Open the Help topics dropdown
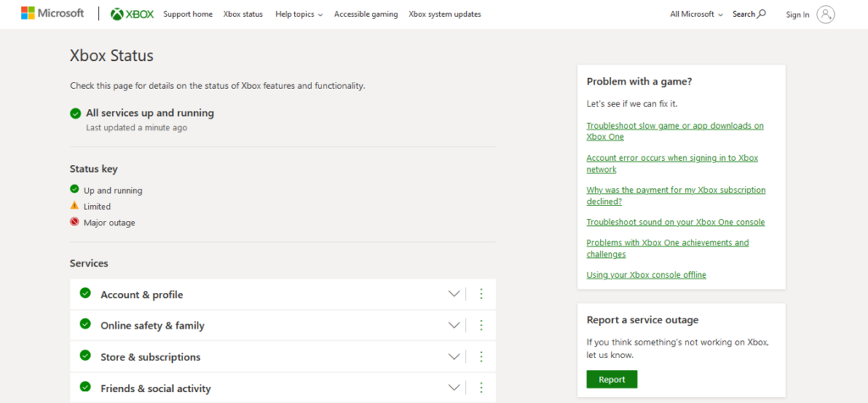 (x=299, y=14)
